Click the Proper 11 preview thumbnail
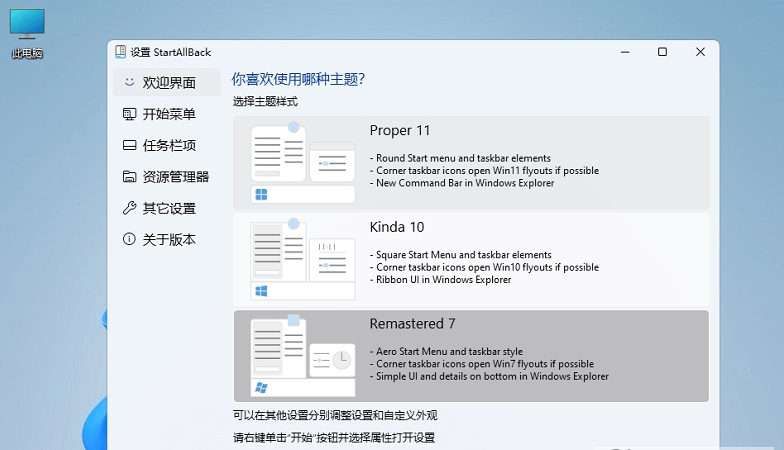Viewport: 784px width, 450px height. tap(303, 162)
